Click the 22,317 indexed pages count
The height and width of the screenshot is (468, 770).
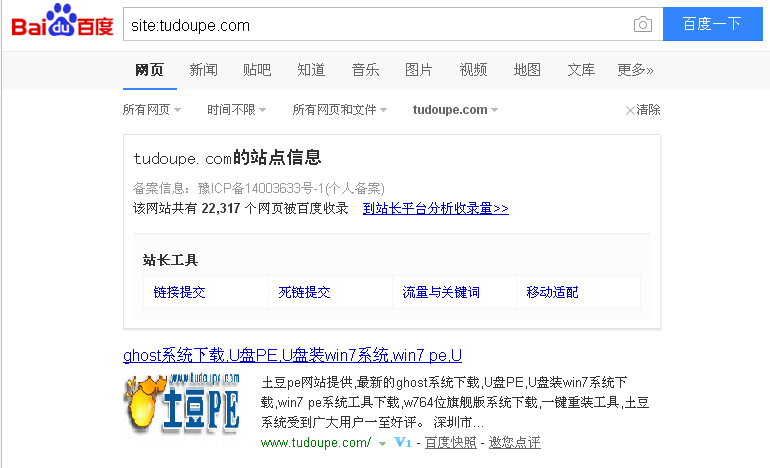point(220,209)
